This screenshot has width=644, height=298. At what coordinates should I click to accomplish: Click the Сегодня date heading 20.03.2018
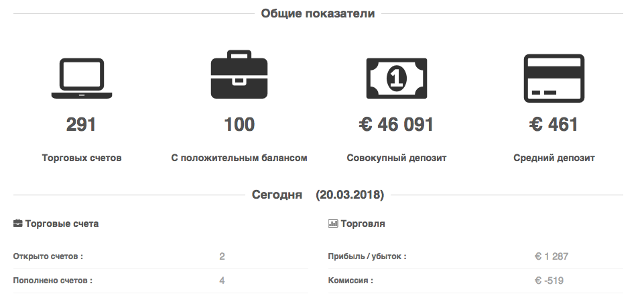318,194
